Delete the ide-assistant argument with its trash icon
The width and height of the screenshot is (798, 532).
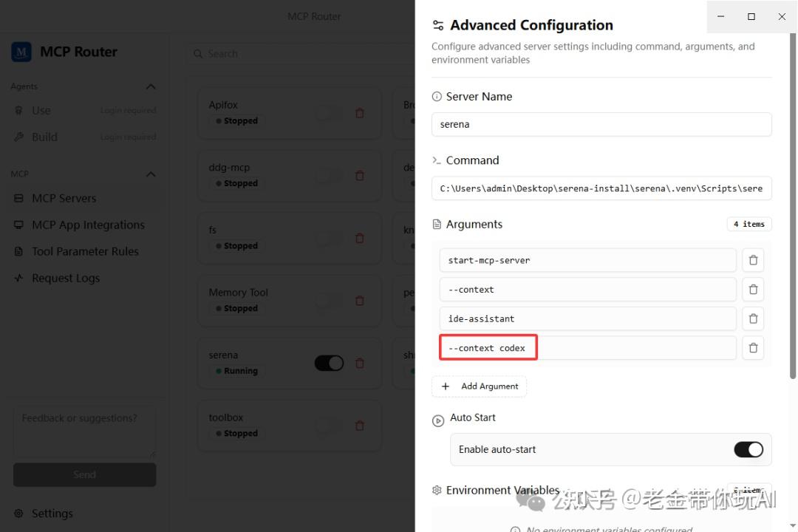click(753, 318)
